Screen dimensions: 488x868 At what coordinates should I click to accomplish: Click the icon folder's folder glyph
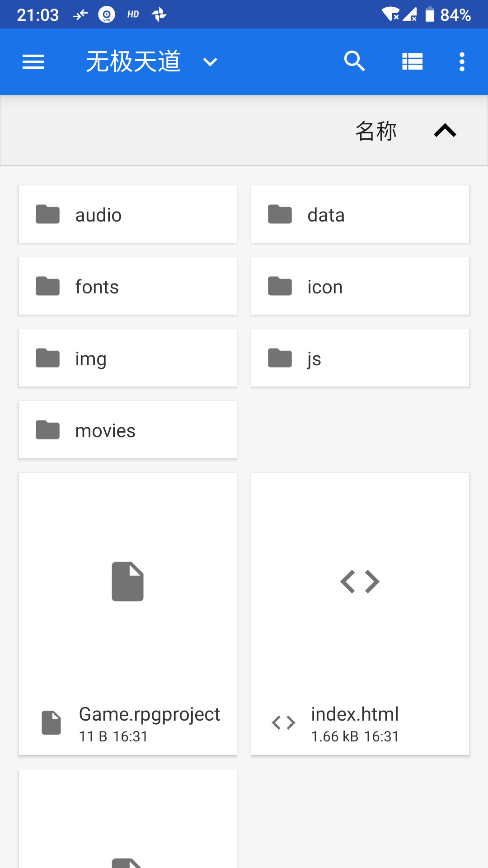click(x=280, y=286)
